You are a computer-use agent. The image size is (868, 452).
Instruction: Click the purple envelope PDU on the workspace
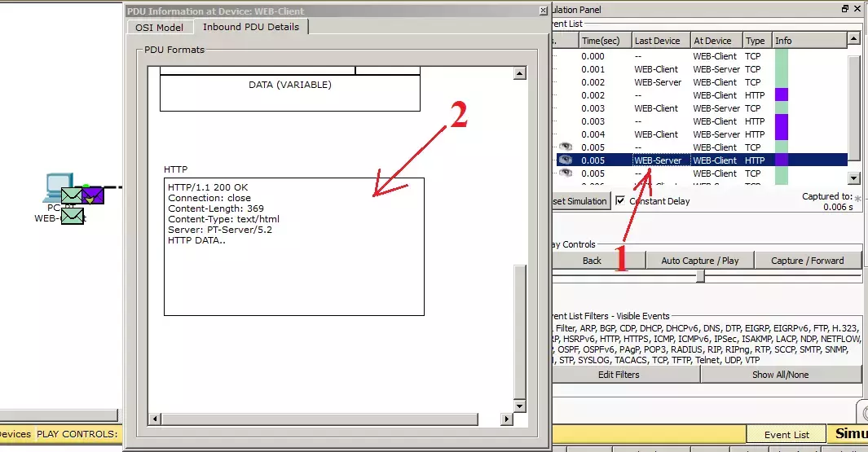93,195
